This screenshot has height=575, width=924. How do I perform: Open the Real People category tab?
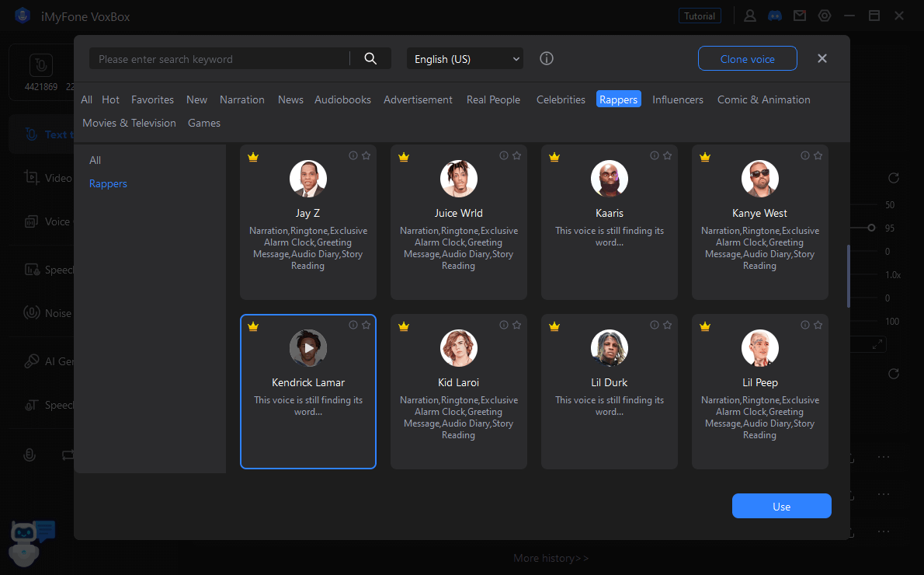point(493,99)
